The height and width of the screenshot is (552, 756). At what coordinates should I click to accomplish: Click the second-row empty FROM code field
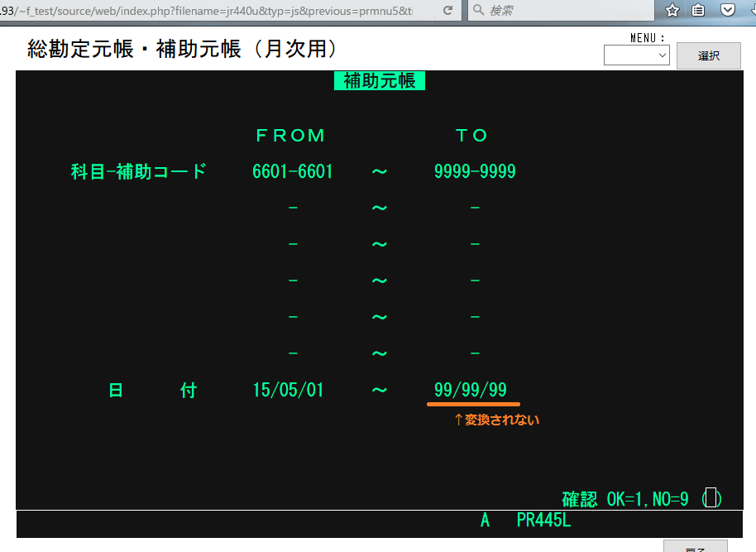[293, 208]
